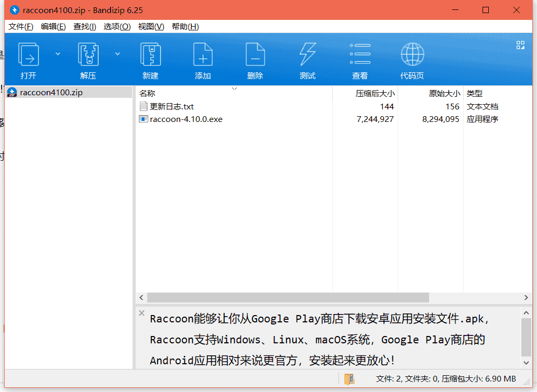Sort by the 类型 column header
The height and width of the screenshot is (392, 537).
[498, 93]
